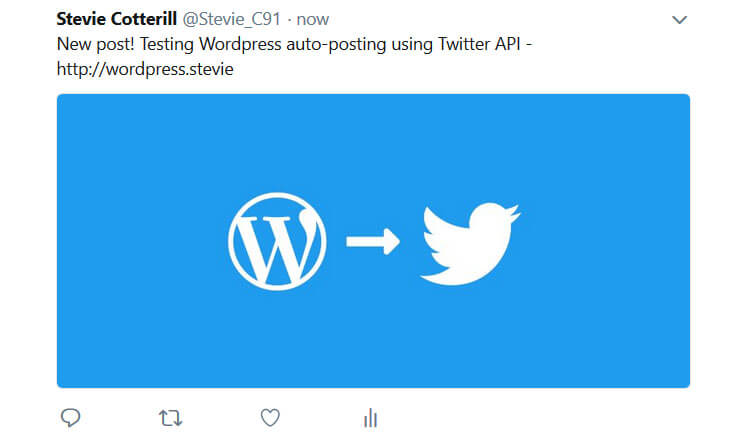Click the tweet text about auto-posting

point(294,56)
